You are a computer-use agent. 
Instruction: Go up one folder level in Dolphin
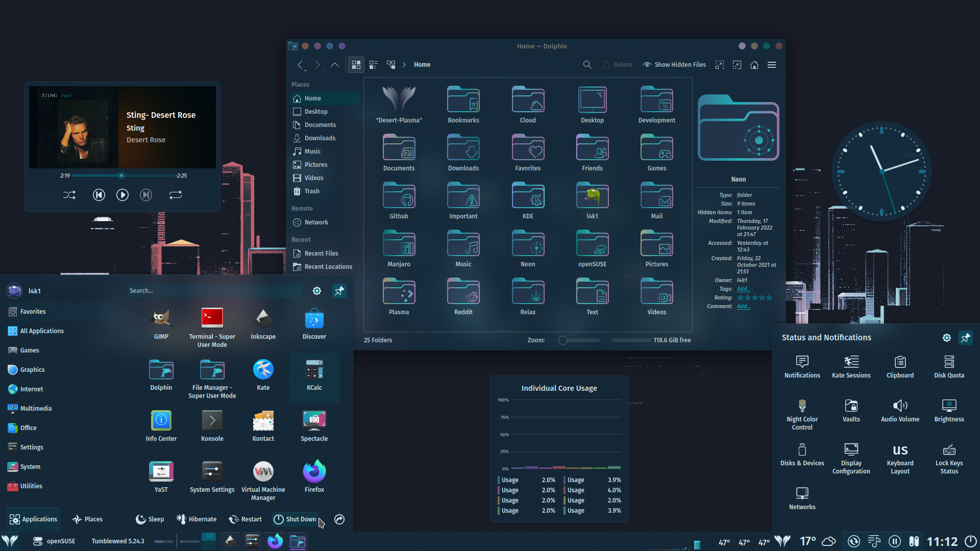[335, 65]
